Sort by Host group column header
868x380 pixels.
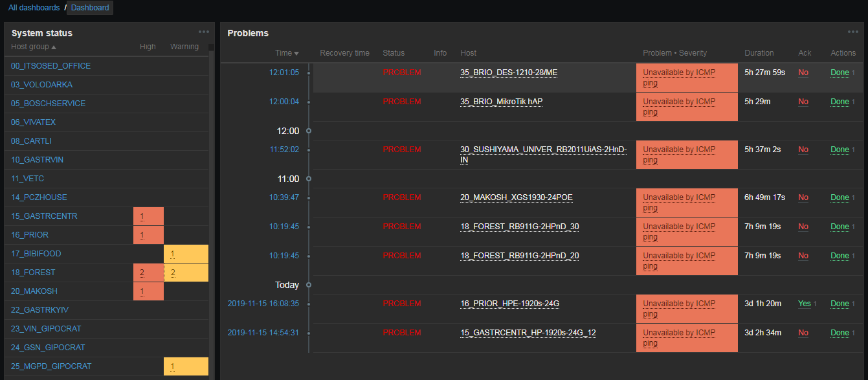34,47
